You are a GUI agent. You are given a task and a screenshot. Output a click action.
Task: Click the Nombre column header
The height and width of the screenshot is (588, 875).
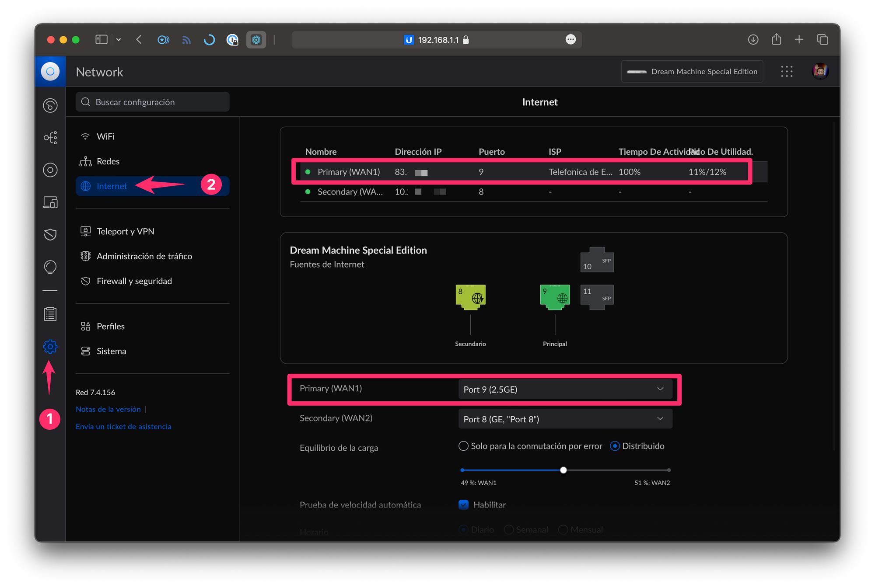coord(321,152)
